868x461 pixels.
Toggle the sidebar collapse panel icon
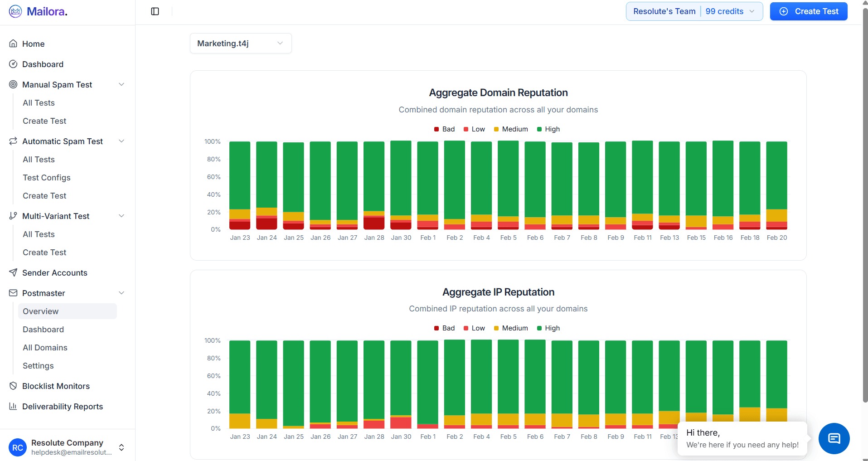pyautogui.click(x=155, y=11)
